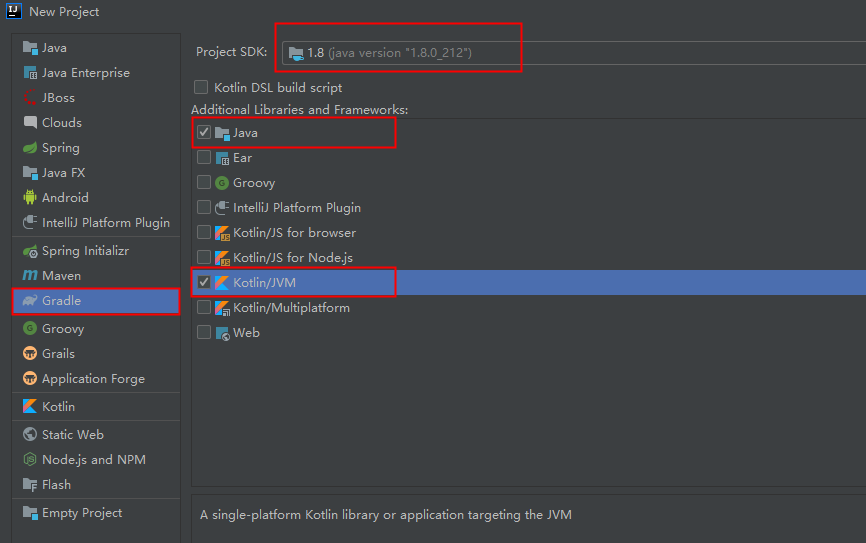Image resolution: width=866 pixels, height=543 pixels.
Task: Click the Java framework folder icon in list
Action: [x=222, y=133]
